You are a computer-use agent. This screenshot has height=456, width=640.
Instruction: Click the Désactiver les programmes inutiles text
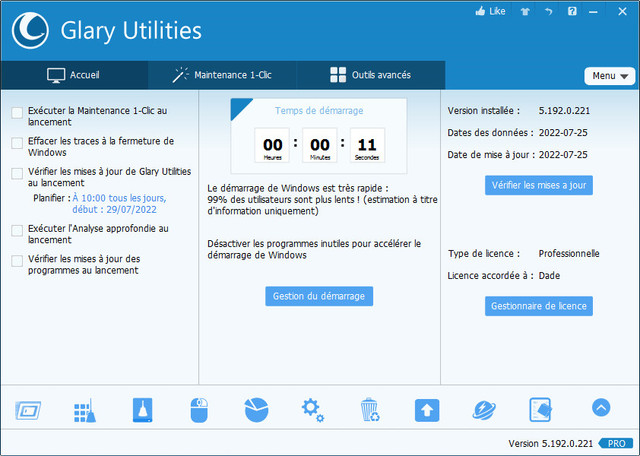coord(314,249)
